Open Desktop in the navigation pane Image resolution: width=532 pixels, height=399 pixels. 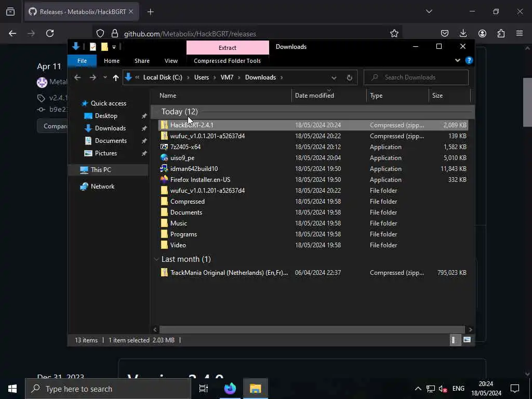click(106, 116)
